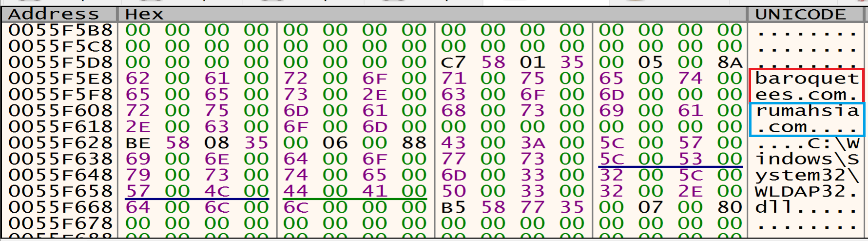The width and height of the screenshot is (868, 241).
Task: Select the 'ees.com.' Unicode string
Action: [807, 95]
